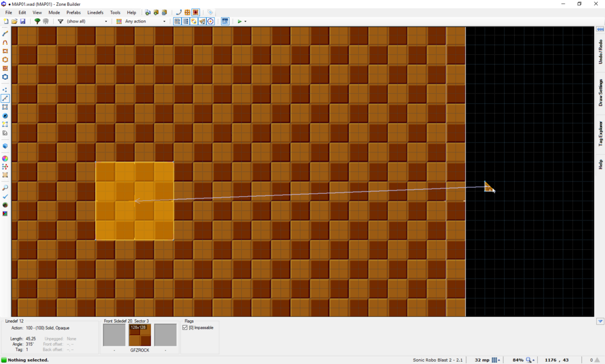The image size is (605, 364).
Task: Select the blue cube Visual Mode tool
Action: (5, 147)
